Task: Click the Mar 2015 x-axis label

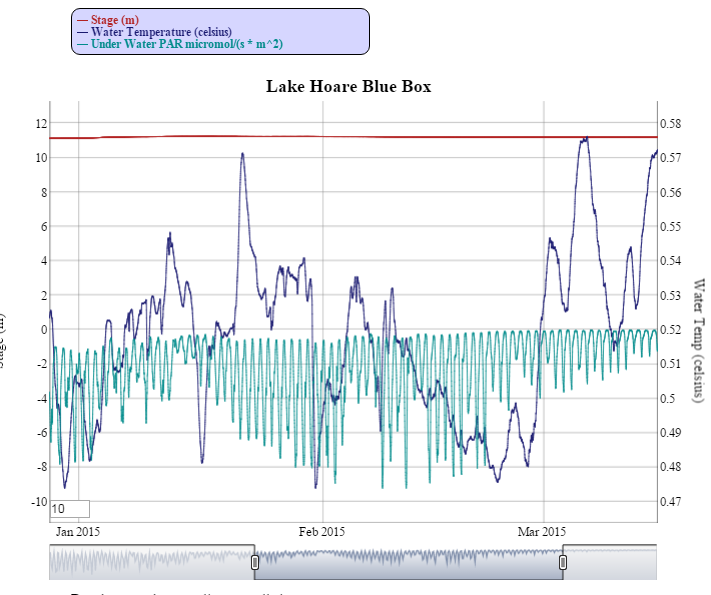Action: (x=543, y=531)
